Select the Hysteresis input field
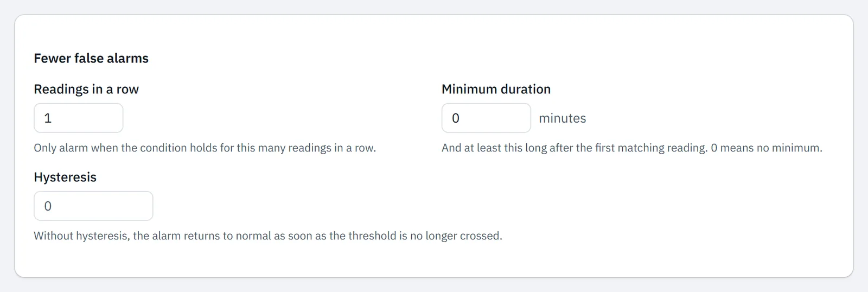 [x=93, y=206]
